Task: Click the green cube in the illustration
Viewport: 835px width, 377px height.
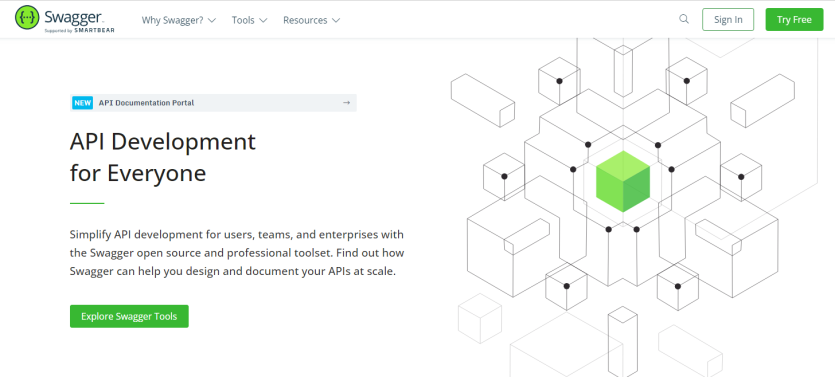Action: [x=623, y=181]
